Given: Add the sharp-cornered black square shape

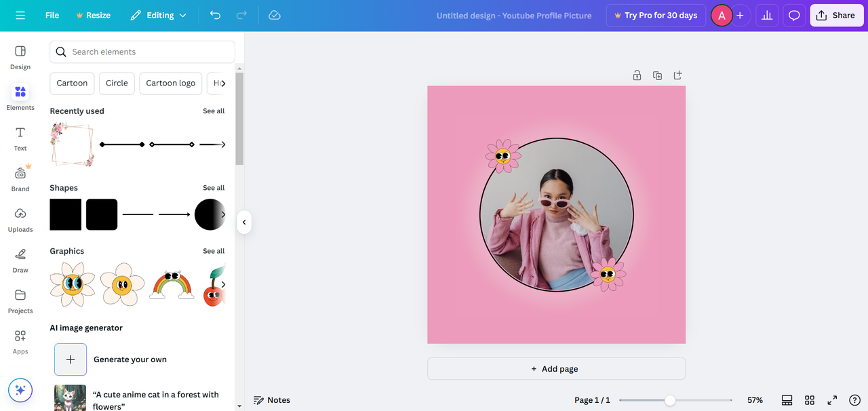Looking at the screenshot, I should (66, 214).
